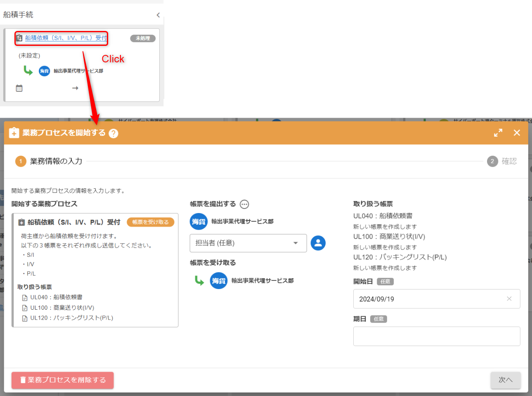Click the 海貨 badge under 帳票を受け取る
The width and height of the screenshot is (532, 396).
click(x=218, y=281)
